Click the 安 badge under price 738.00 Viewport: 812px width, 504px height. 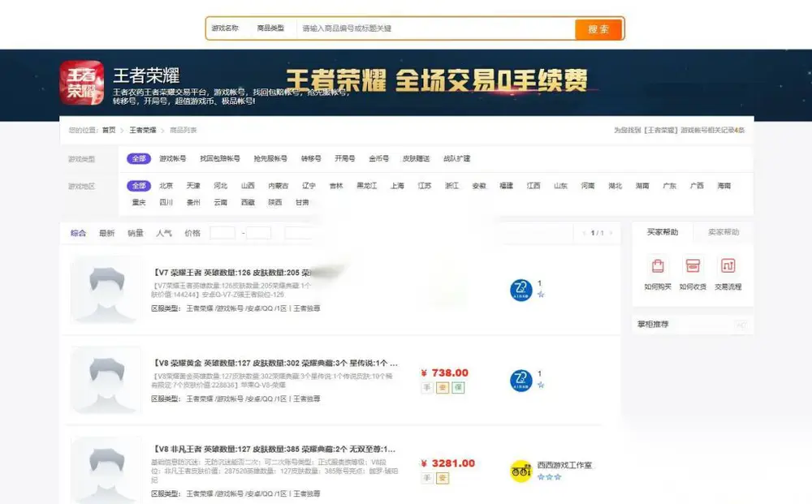[x=443, y=387]
